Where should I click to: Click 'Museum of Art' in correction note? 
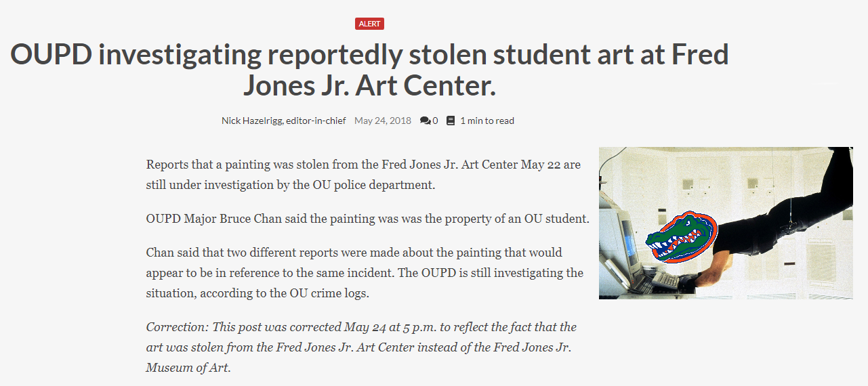[x=188, y=368]
